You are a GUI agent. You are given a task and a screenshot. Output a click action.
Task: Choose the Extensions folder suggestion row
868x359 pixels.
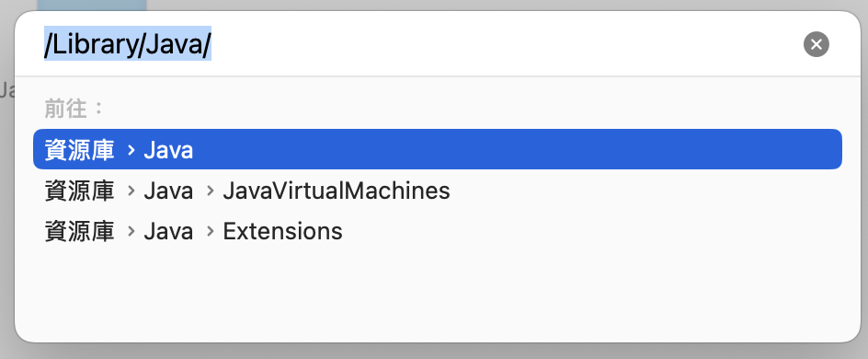click(x=438, y=231)
